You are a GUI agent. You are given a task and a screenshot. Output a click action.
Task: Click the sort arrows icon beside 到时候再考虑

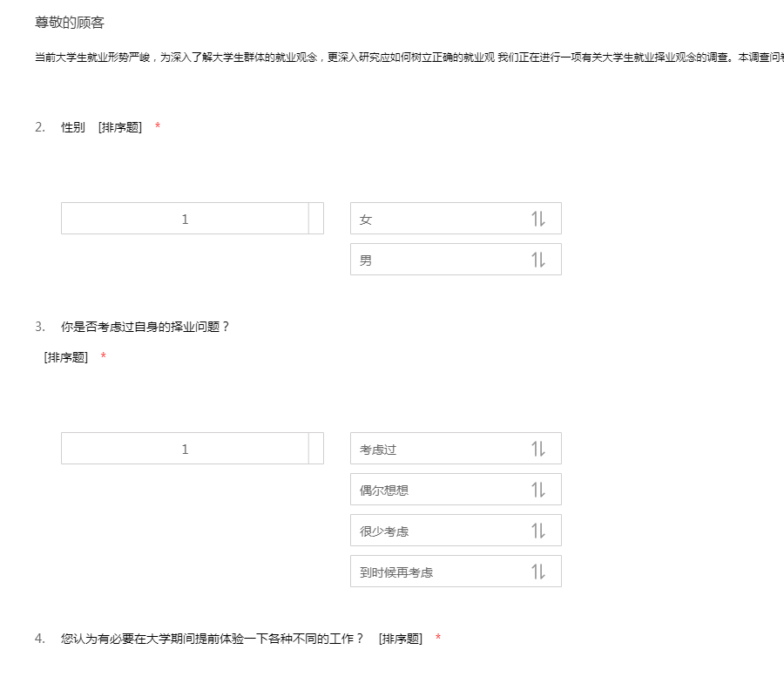(x=538, y=572)
